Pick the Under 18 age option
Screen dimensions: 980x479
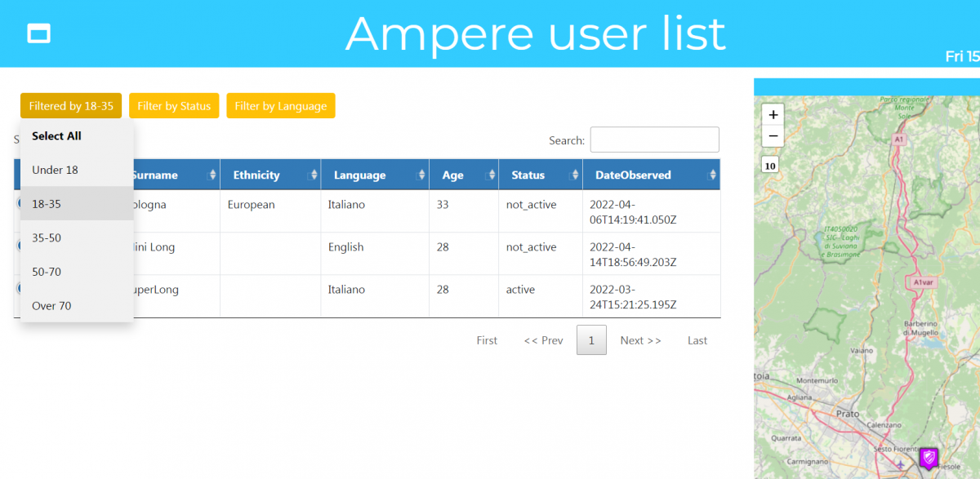tap(55, 170)
